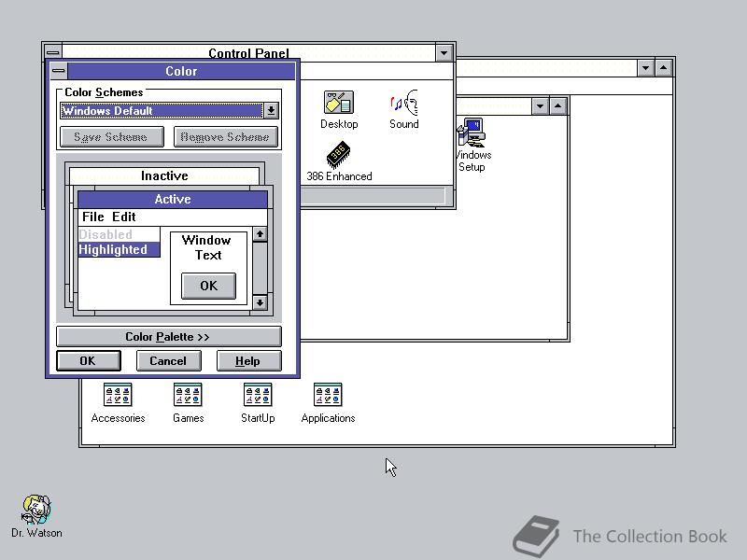
Task: Open the Desktop icon in Control Panel
Action: [x=339, y=109]
